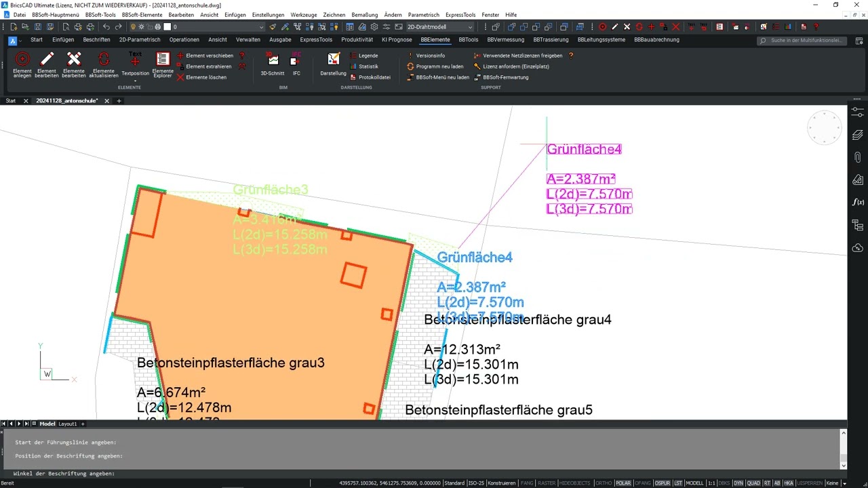Click the redo arrow in quick toolbar
The width and height of the screenshot is (868, 488).
(119, 27)
